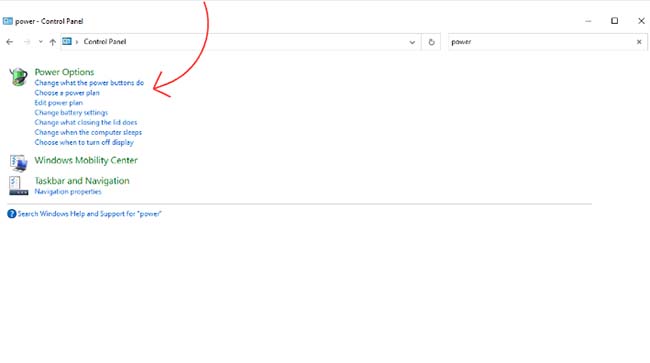Select Choose a power plan link
This screenshot has width=650, height=363.
pyautogui.click(x=67, y=93)
